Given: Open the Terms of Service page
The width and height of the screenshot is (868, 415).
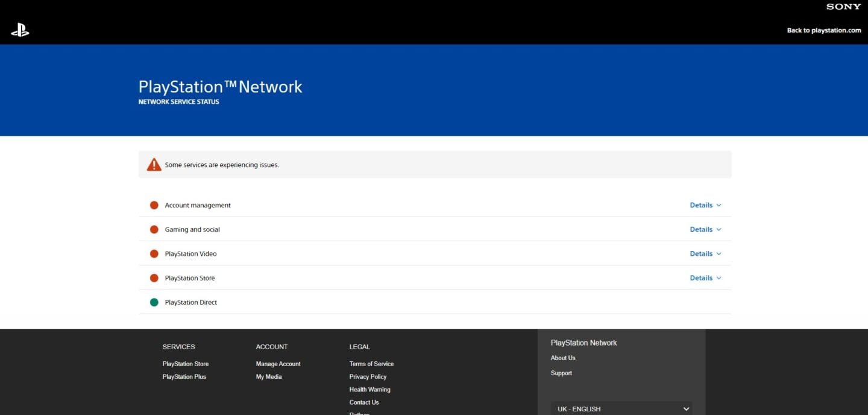Looking at the screenshot, I should click(x=371, y=364).
